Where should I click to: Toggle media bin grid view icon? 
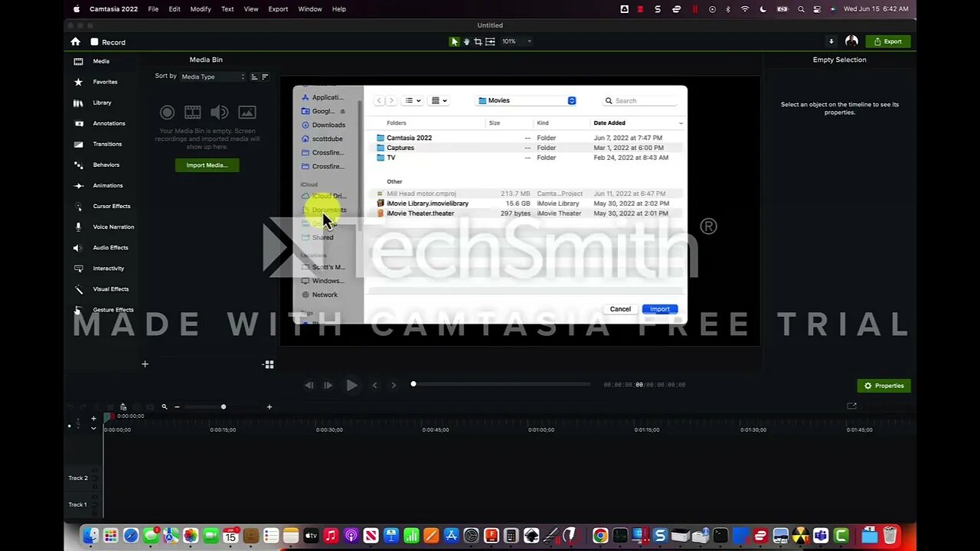click(x=269, y=365)
